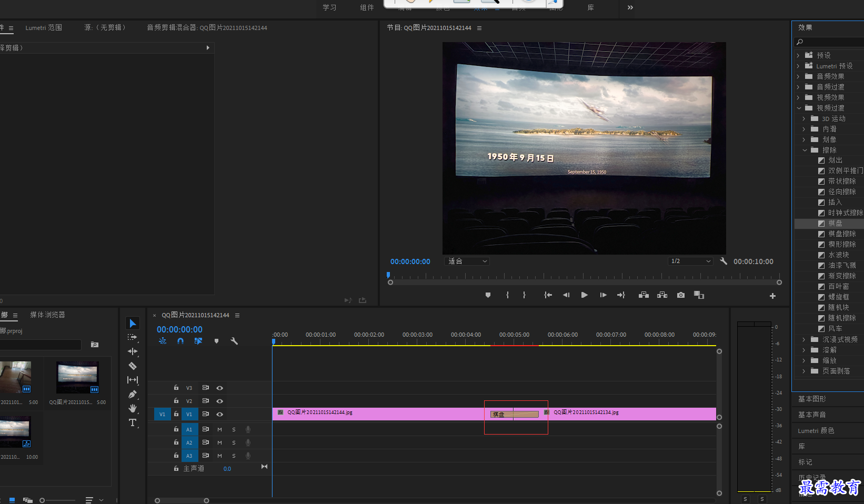Switch to 媒体浏览器 tab

[x=47, y=315]
